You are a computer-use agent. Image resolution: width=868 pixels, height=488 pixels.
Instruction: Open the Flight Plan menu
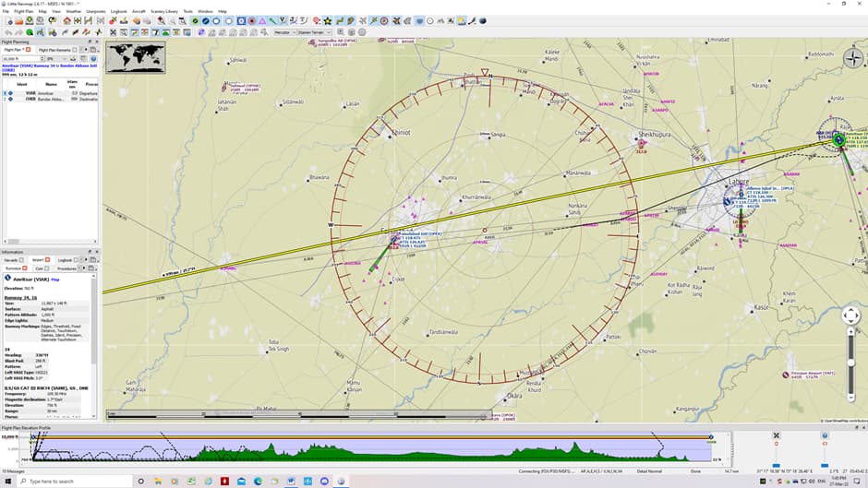coord(23,11)
